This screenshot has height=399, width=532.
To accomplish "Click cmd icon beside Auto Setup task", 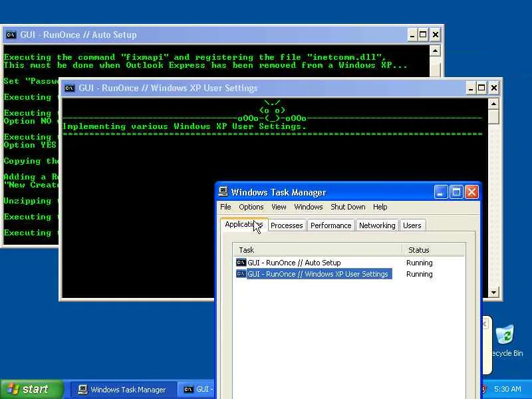I will [x=241, y=263].
